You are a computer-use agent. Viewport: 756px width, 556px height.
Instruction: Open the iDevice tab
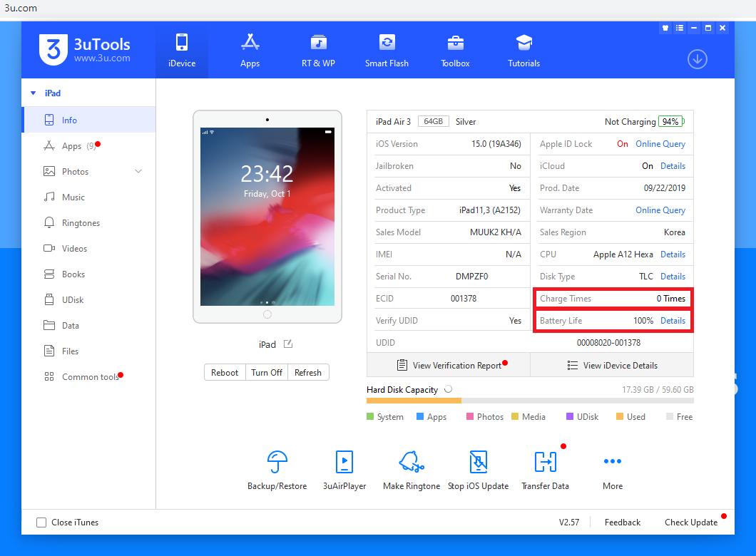click(x=182, y=50)
